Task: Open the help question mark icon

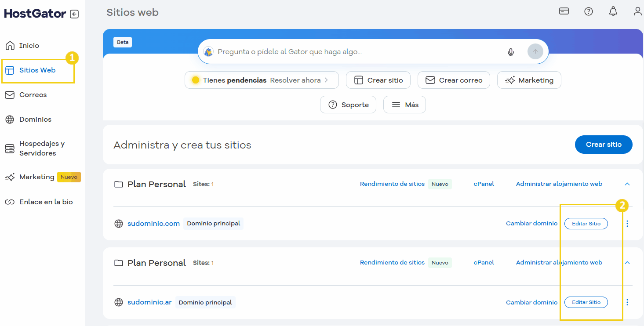Action: pyautogui.click(x=589, y=11)
